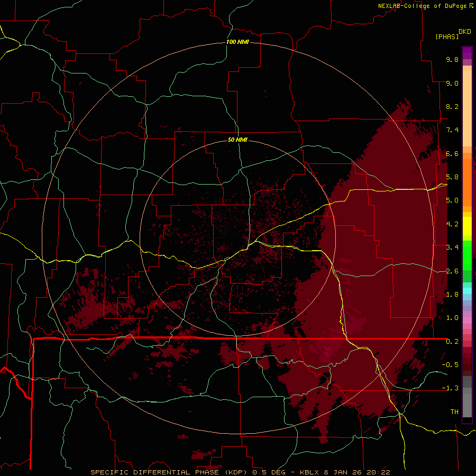Pick the orange segment of the color bar

(467, 183)
